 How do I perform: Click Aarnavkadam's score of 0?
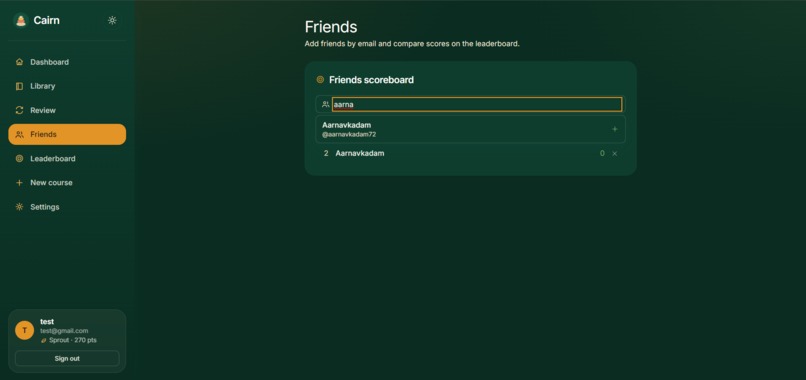coord(602,153)
